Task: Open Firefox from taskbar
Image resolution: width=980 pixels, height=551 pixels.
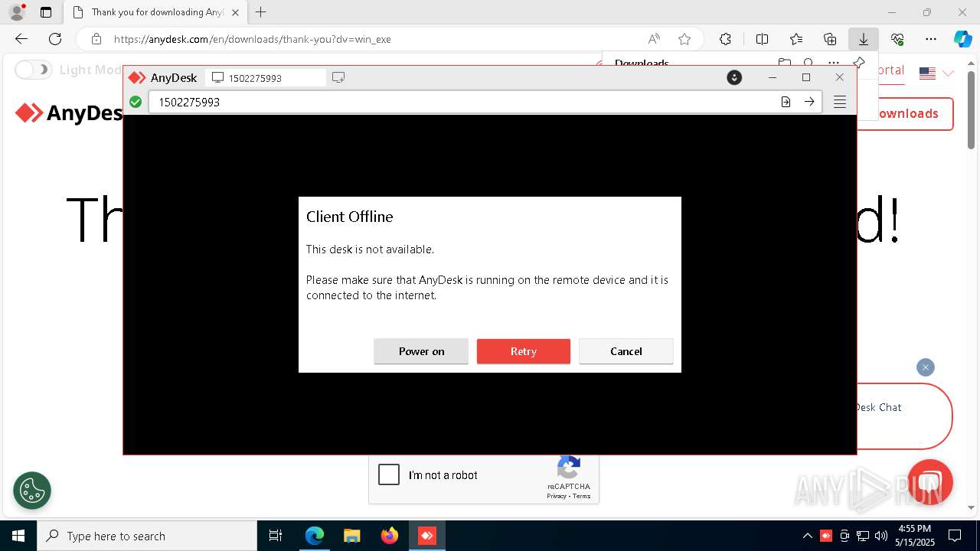Action: (x=390, y=536)
